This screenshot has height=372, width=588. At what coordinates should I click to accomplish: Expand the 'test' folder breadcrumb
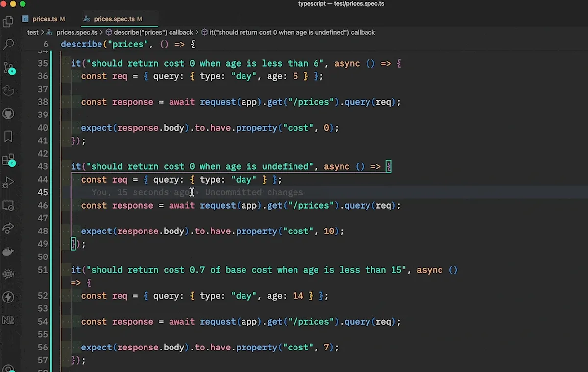[33, 32]
